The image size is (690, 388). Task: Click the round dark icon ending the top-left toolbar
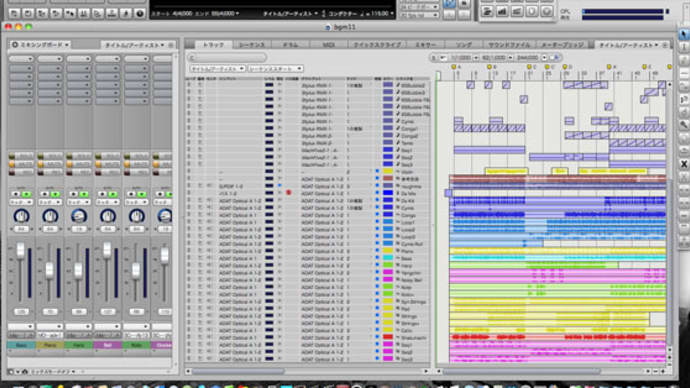(x=139, y=14)
